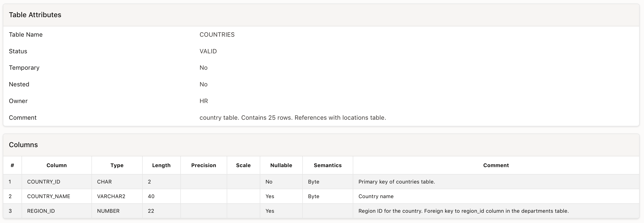Select the HR owner value
This screenshot has width=644, height=223.
[204, 101]
